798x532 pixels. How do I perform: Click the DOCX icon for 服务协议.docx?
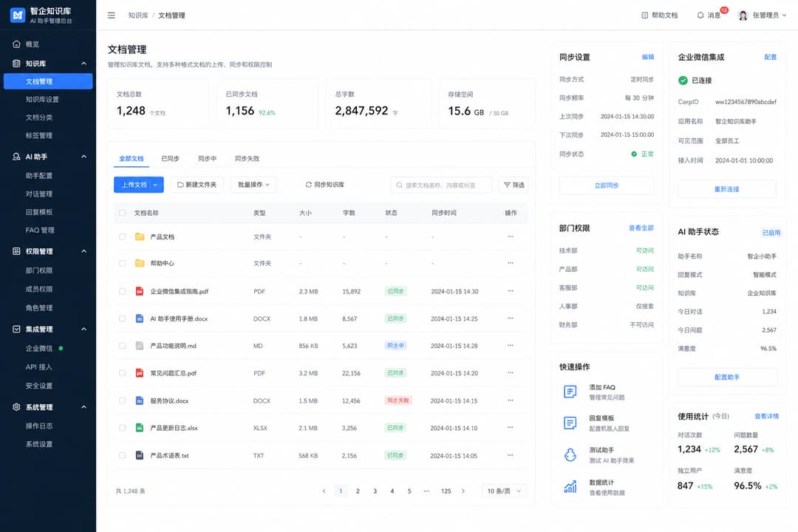click(140, 400)
